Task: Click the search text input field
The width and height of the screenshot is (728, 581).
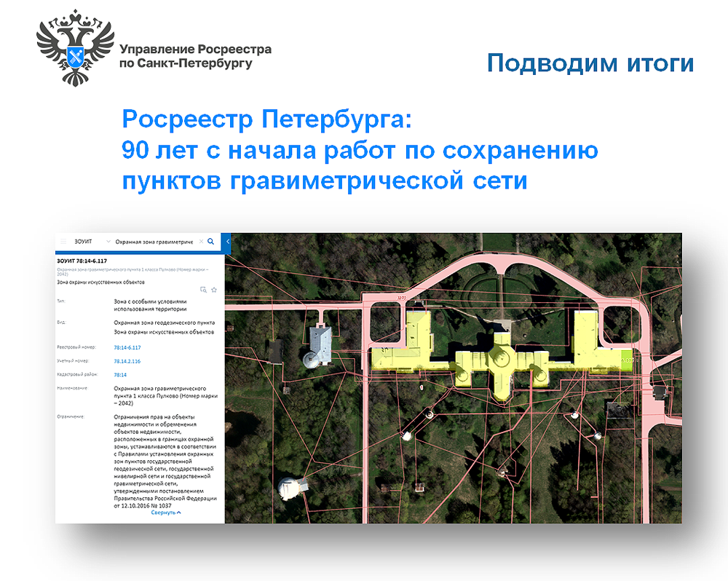Action: 153,241
